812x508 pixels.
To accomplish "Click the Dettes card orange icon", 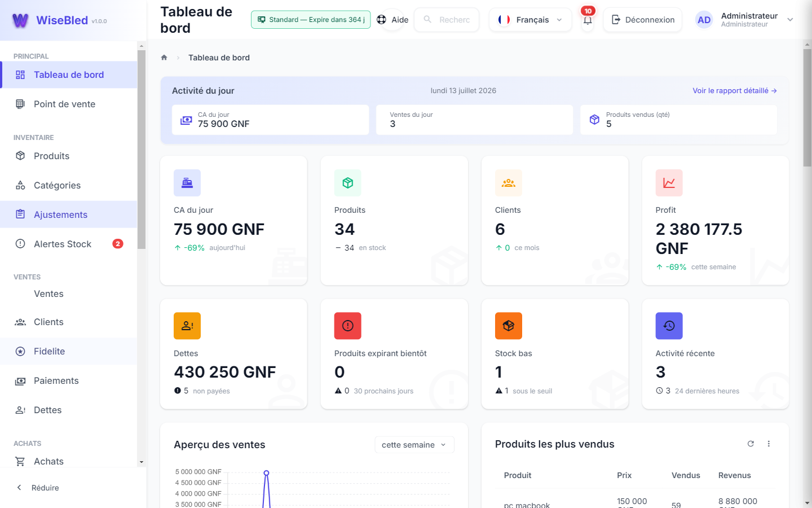I will coord(187,326).
